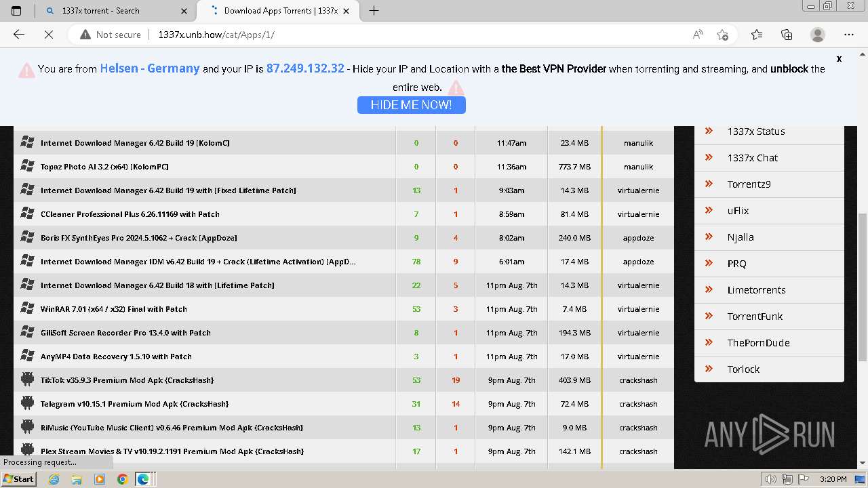Click the browser back arrow
868x488 pixels.
(19, 35)
